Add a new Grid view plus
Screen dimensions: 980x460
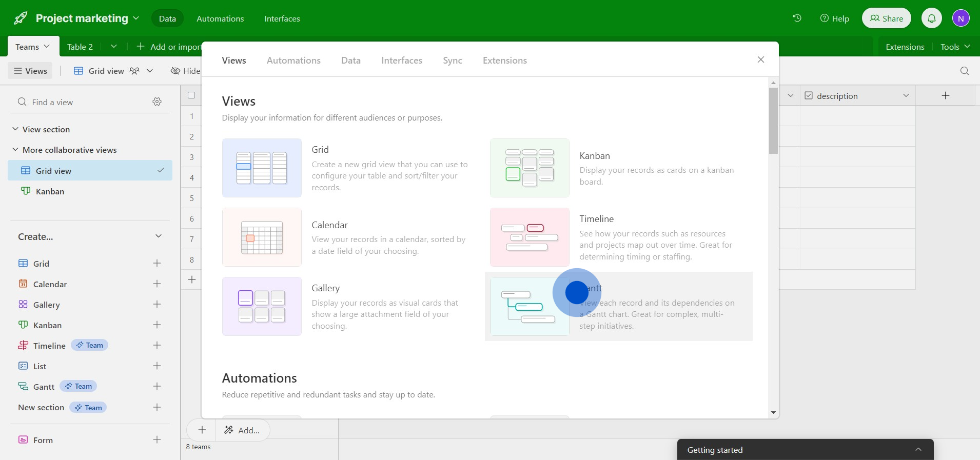157,263
